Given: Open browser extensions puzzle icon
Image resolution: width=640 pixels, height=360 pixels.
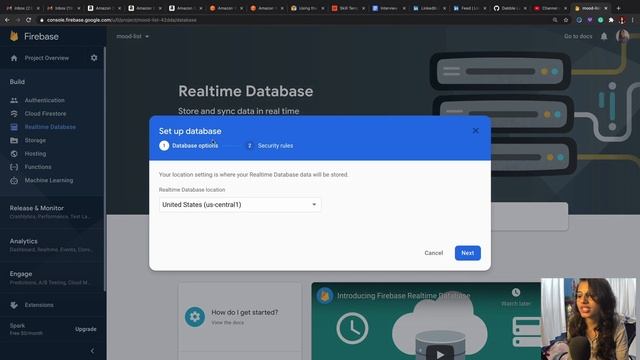Looking at the screenshot, I should click(611, 20).
